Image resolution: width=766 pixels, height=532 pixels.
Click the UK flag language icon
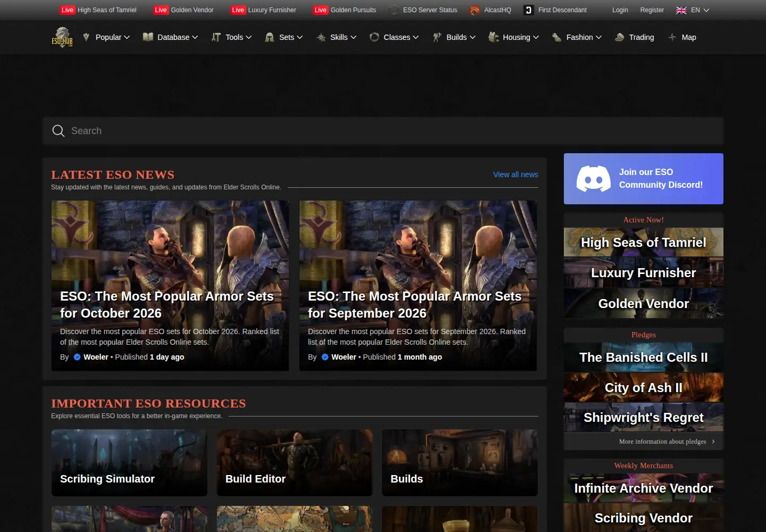681,10
